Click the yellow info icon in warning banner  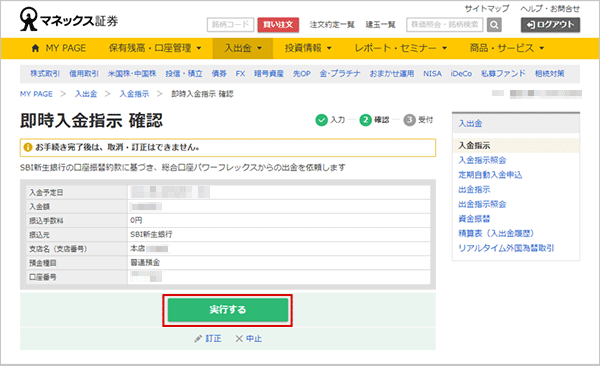pos(28,147)
